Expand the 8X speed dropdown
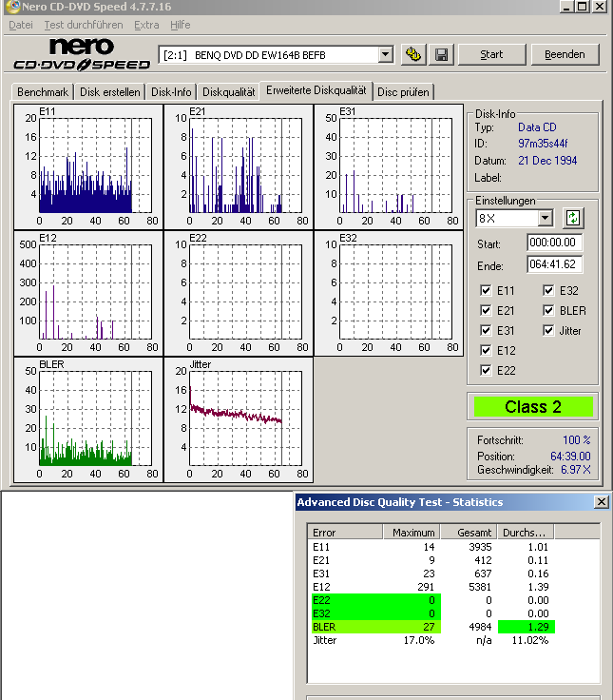This screenshot has height=700, width=613. (x=545, y=219)
